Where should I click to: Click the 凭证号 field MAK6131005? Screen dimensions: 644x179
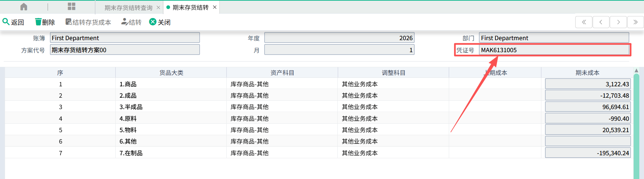553,50
